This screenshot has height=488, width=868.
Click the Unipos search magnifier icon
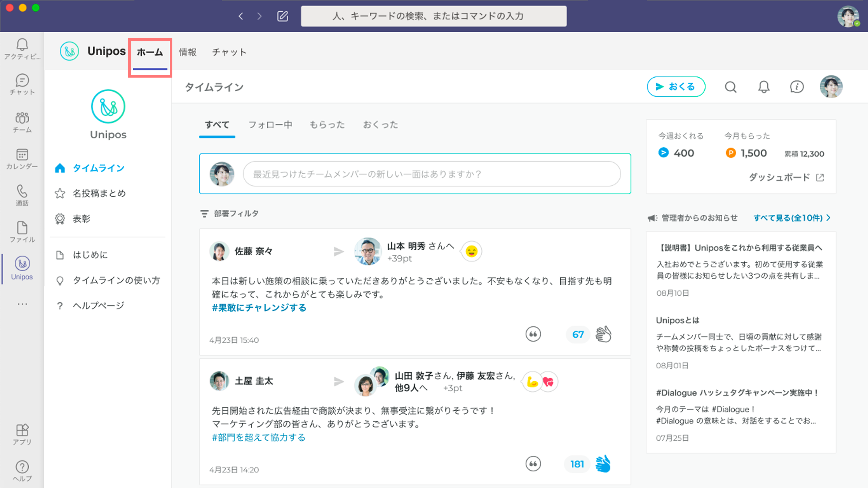(731, 87)
